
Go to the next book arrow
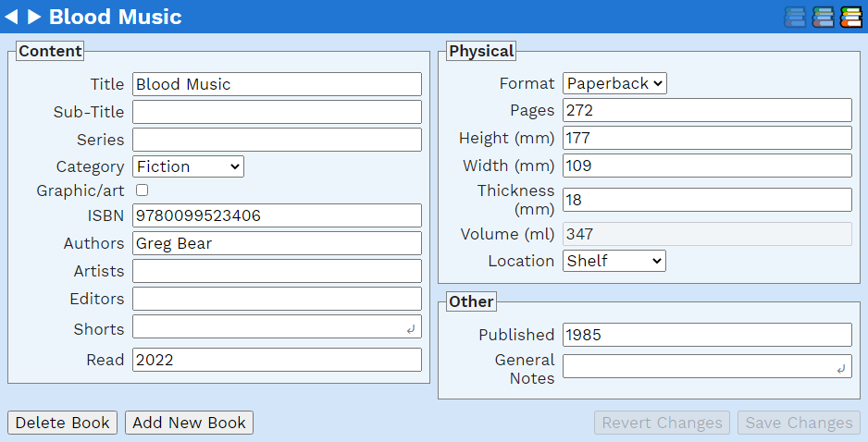click(34, 17)
